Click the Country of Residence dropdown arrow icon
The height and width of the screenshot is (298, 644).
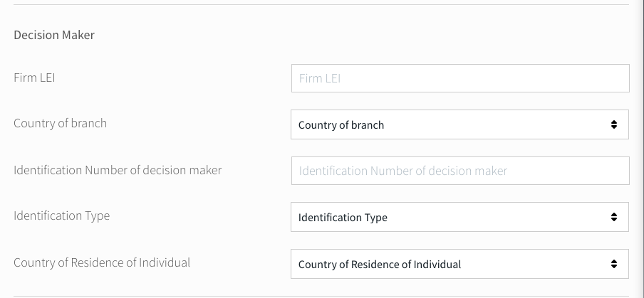[x=614, y=264]
